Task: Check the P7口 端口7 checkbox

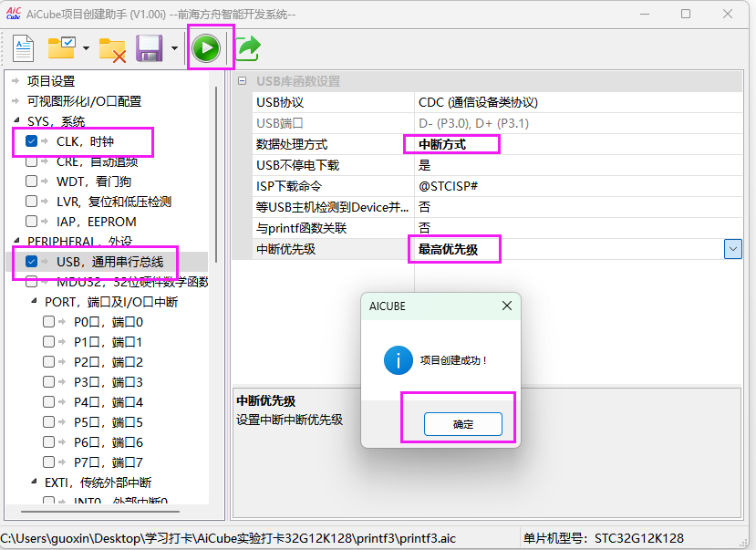Action: pyautogui.click(x=48, y=462)
